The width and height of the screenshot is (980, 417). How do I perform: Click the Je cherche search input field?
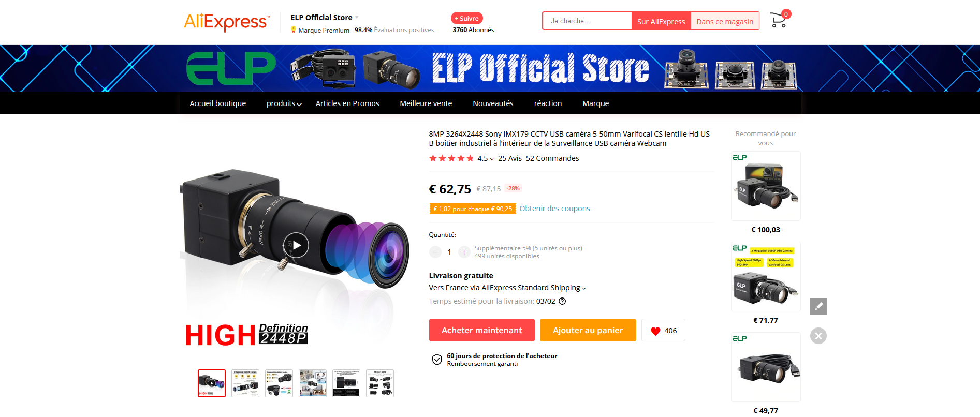tap(587, 21)
